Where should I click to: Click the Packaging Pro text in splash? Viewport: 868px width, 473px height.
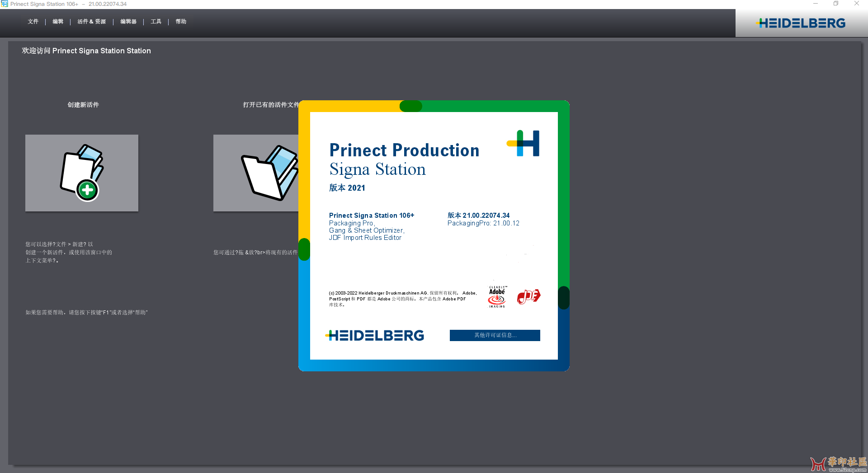click(x=352, y=223)
